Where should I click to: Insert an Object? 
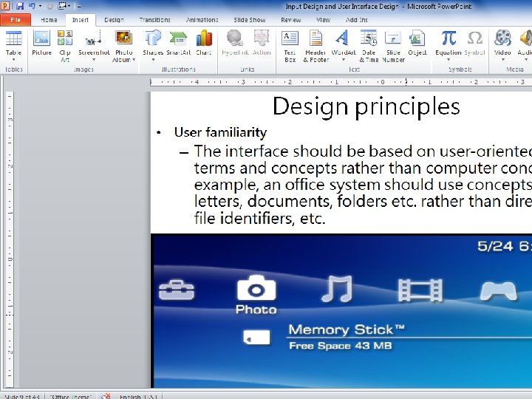(417, 42)
